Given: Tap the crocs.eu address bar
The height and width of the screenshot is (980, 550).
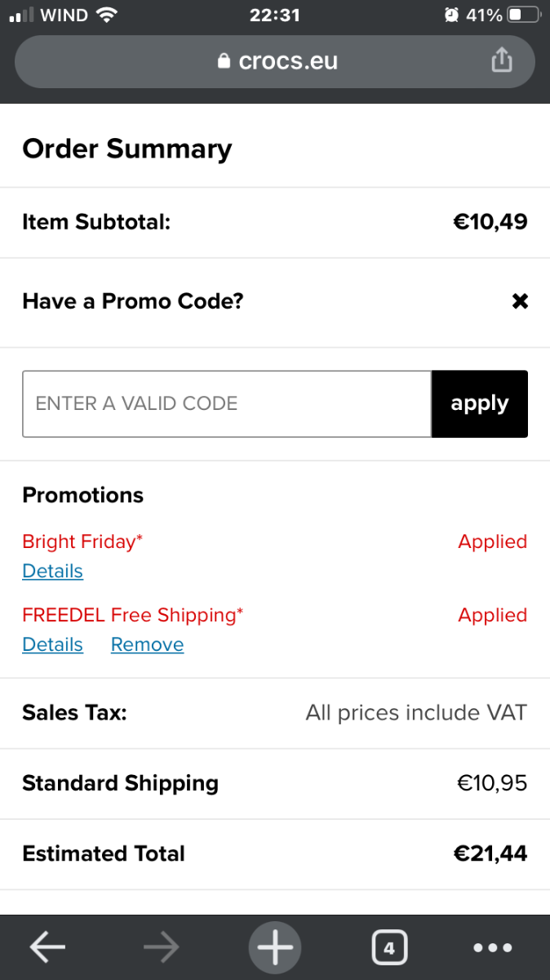Looking at the screenshot, I should tap(275, 61).
